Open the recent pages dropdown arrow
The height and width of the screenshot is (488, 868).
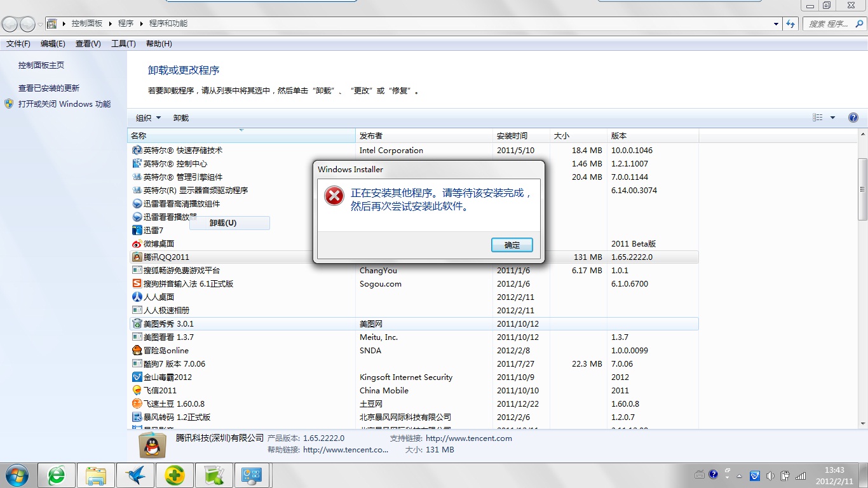(x=40, y=24)
